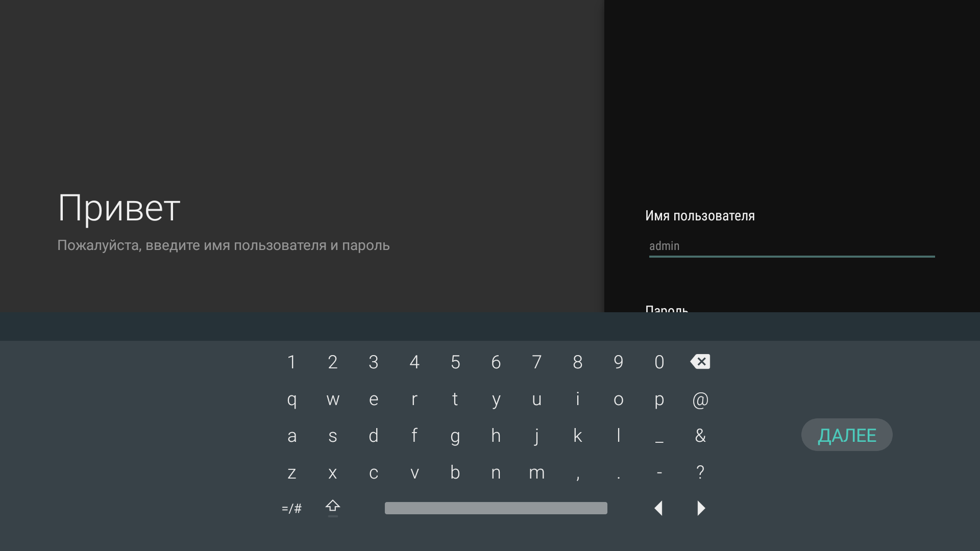Tap the number 7 key
This screenshot has height=551, width=980.
click(537, 362)
